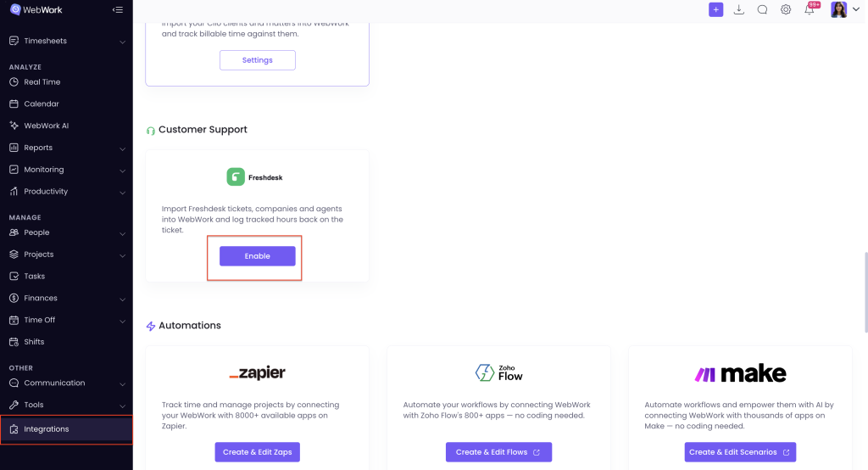Select Integrations in the sidebar

66,429
